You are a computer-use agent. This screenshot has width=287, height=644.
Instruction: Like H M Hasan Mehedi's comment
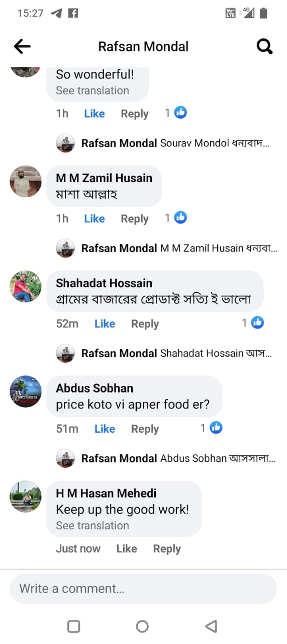coord(127,549)
